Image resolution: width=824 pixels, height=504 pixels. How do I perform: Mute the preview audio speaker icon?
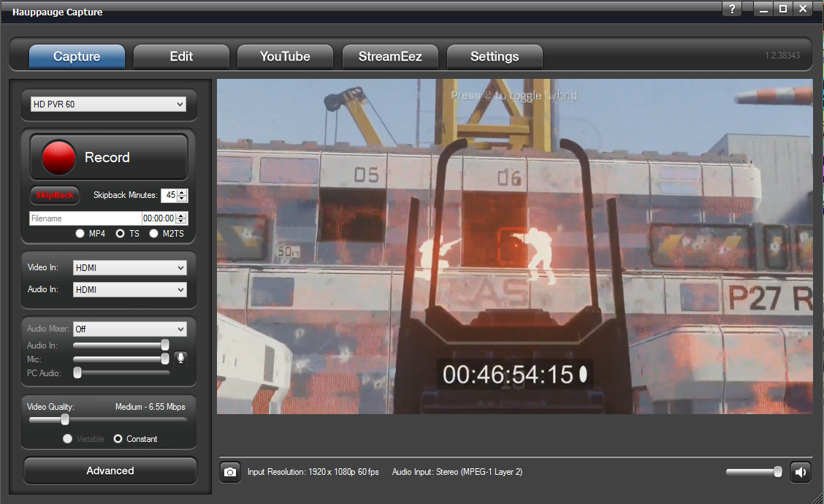pyautogui.click(x=801, y=473)
